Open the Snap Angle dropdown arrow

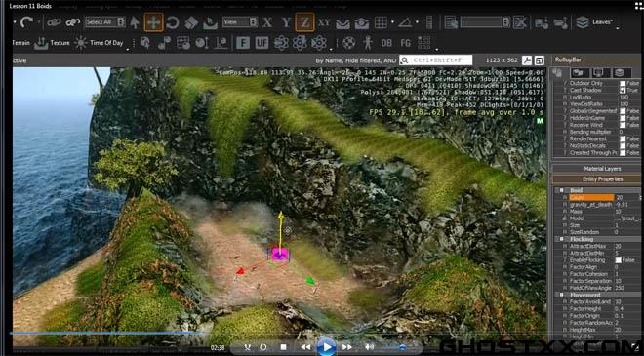(418, 22)
